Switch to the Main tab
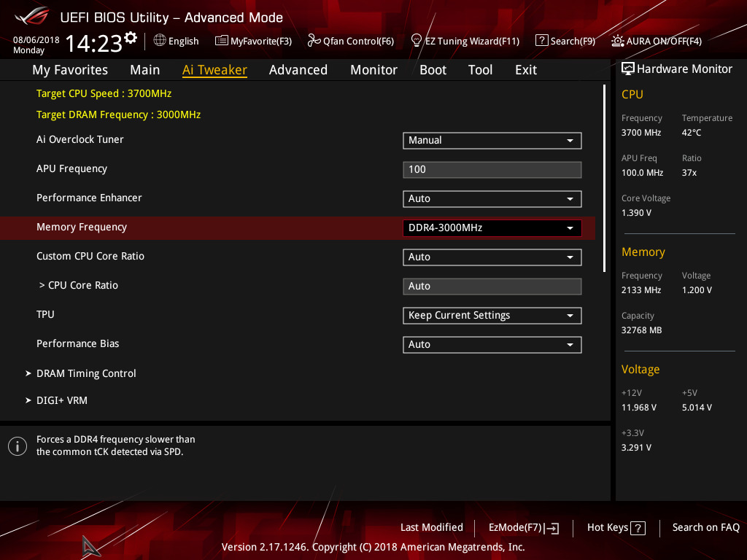Screen dimensions: 747x560 (x=145, y=70)
